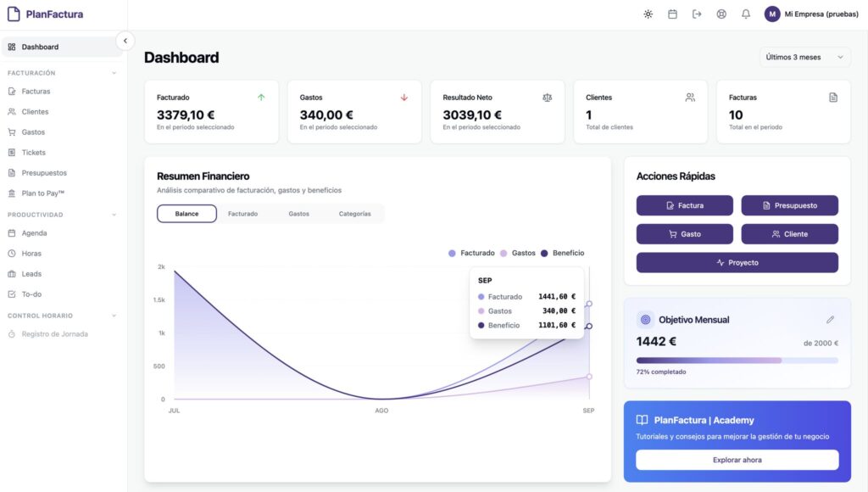Image resolution: width=868 pixels, height=492 pixels.
Task: Open the notifications bell
Action: 746,14
